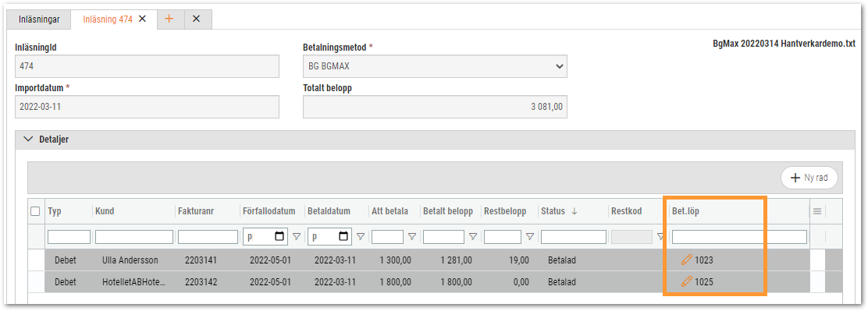Focus the Att betala filter input
The image size is (868, 311).
(x=387, y=236)
